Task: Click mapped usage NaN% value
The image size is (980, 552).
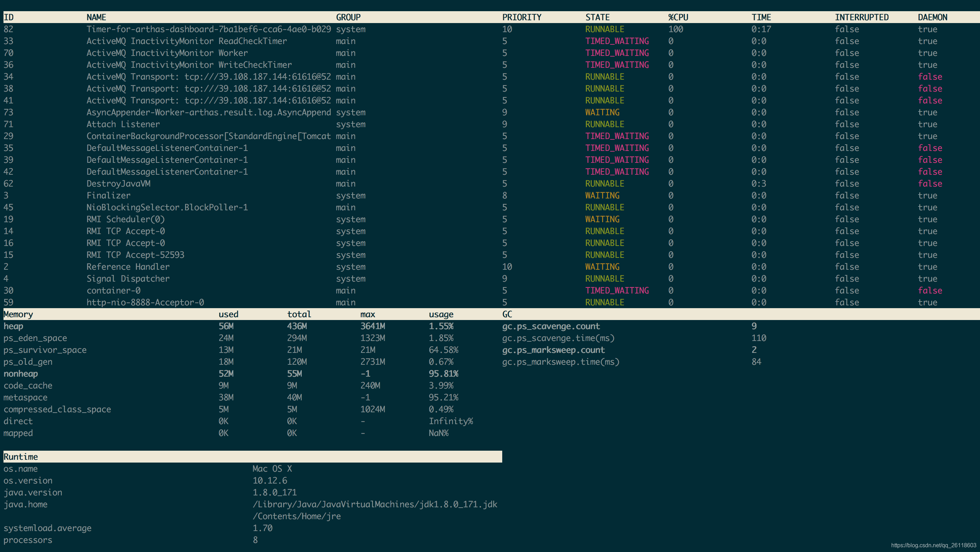Action: (x=438, y=433)
